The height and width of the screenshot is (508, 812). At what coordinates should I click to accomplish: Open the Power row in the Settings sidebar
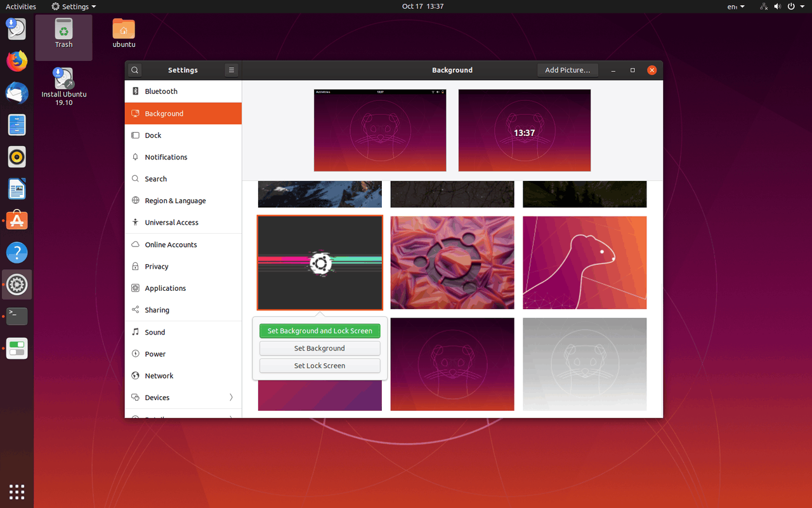coord(183,354)
